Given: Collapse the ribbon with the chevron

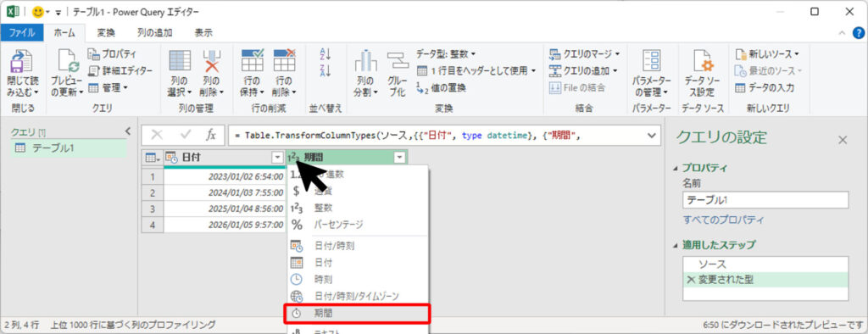Looking at the screenshot, I should coord(842,33).
